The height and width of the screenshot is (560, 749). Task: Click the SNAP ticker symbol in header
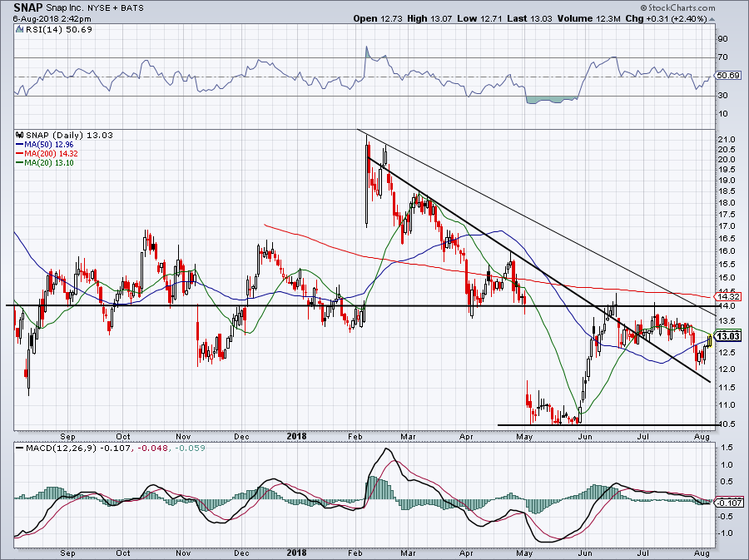coord(27,7)
